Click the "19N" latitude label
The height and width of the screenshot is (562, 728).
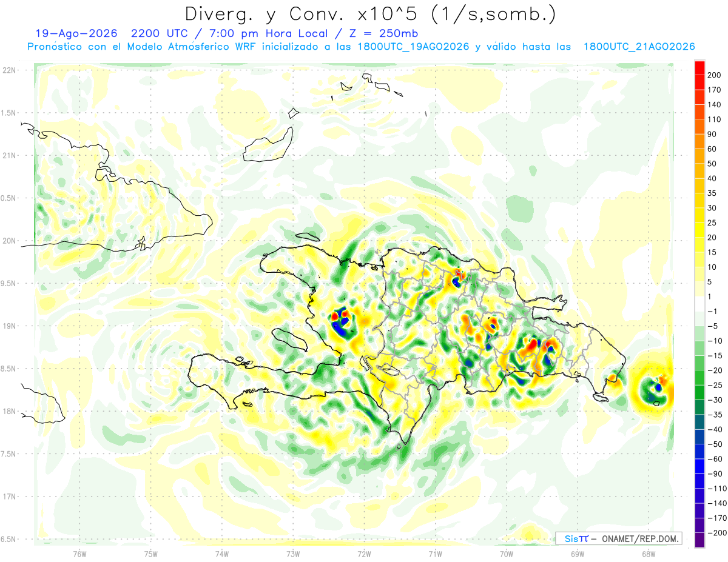pos(9,326)
